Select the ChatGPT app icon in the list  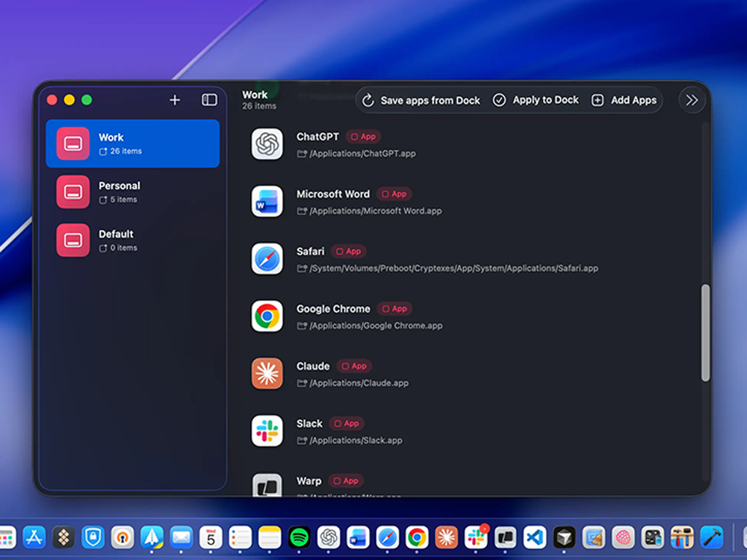click(x=267, y=144)
